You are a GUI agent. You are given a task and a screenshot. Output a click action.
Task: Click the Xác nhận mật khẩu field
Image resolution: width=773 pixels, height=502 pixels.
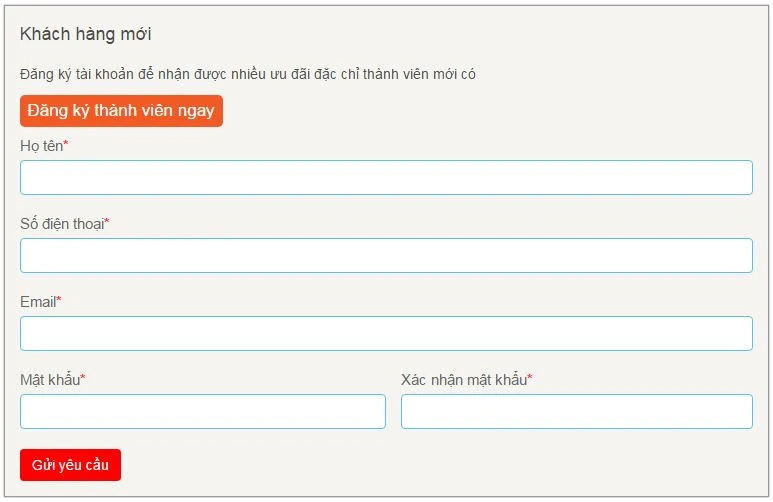tap(576, 412)
